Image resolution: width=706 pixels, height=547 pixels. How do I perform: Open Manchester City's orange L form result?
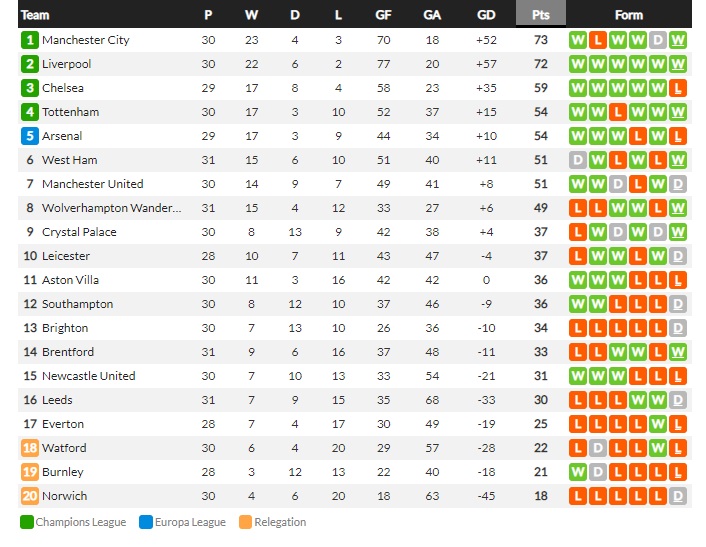point(598,40)
